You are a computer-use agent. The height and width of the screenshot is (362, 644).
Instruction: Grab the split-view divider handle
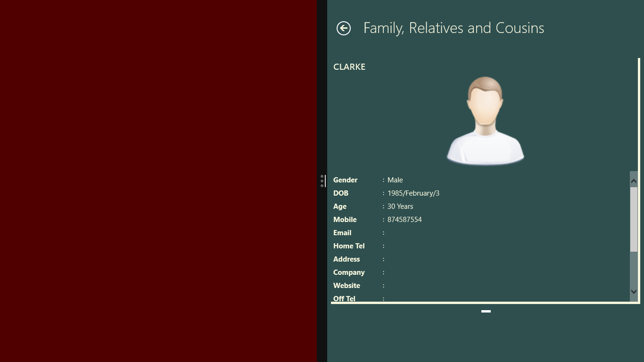point(322,181)
